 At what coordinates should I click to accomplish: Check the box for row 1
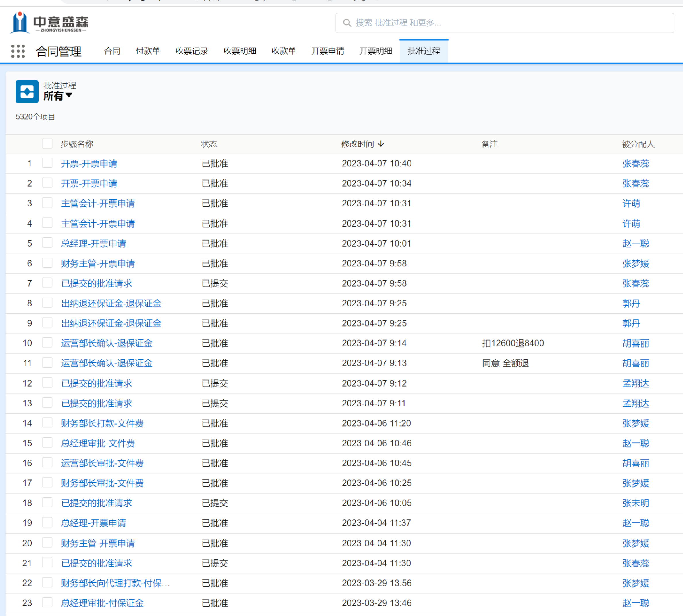(x=47, y=163)
